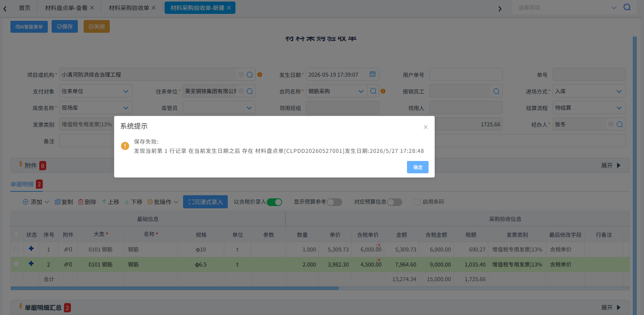Click the magnifier in the 项目或机构 field
Screen dimensions: 644x315
[x=250, y=75]
